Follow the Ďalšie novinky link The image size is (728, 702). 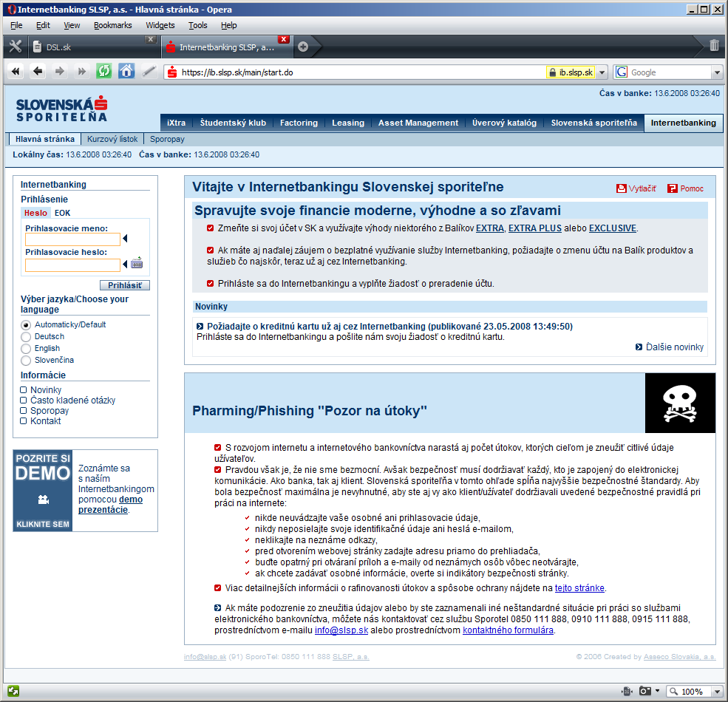pyautogui.click(x=675, y=347)
